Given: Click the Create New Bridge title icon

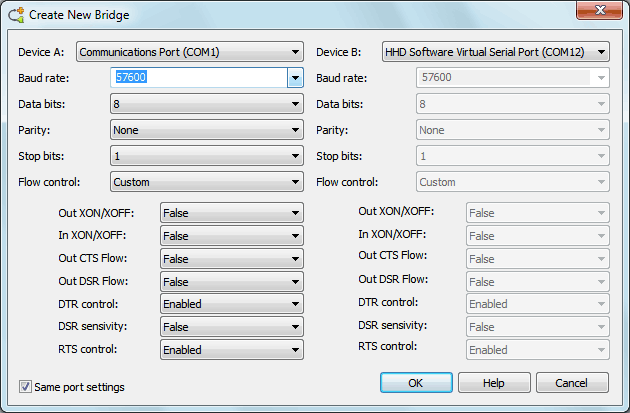Looking at the screenshot, I should [16, 15].
